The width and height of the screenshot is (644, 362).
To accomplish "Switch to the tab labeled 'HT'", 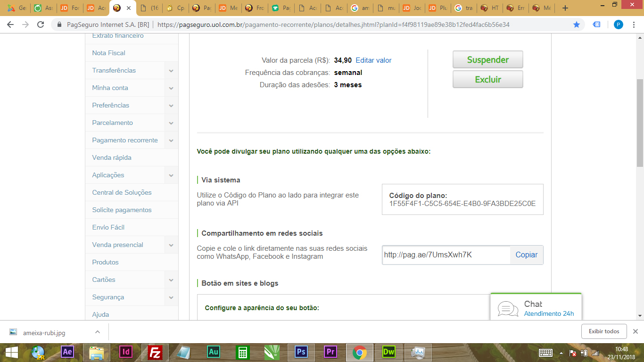I will [x=489, y=8].
